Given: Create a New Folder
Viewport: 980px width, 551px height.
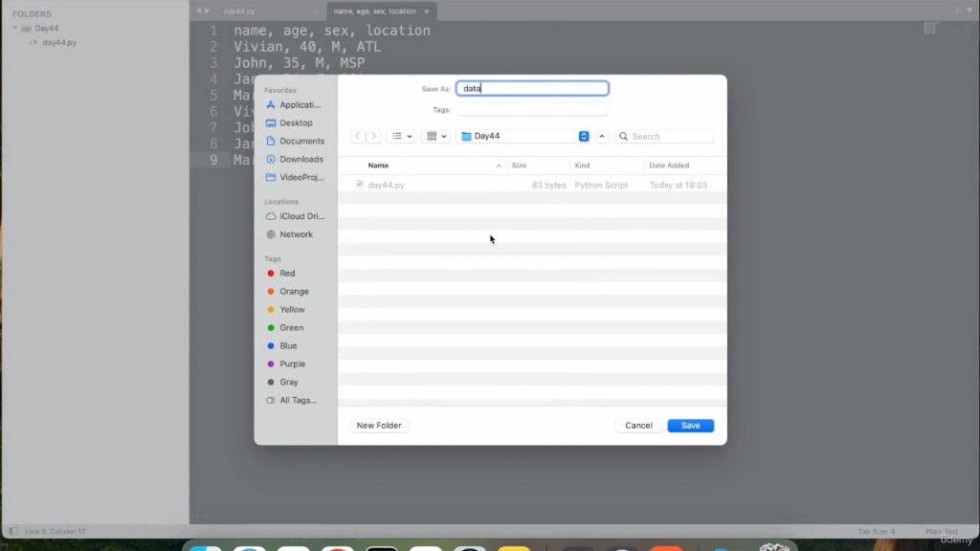Looking at the screenshot, I should 379,426.
